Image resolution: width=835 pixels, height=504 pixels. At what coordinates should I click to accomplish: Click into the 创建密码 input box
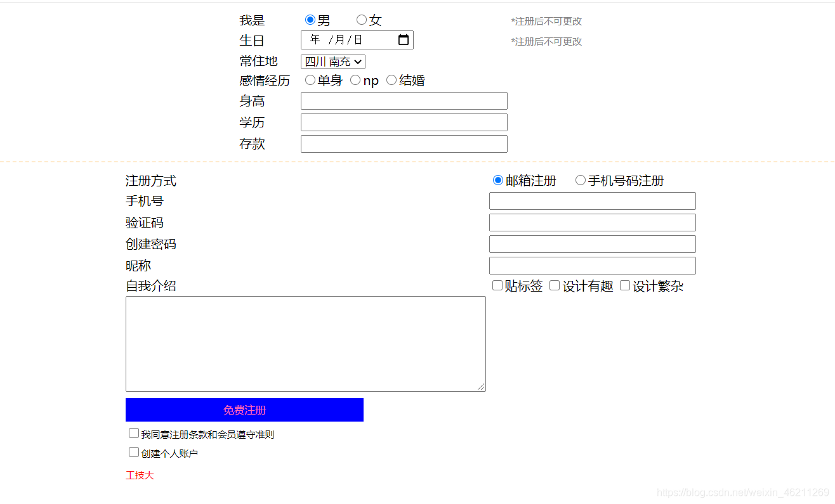tap(593, 244)
